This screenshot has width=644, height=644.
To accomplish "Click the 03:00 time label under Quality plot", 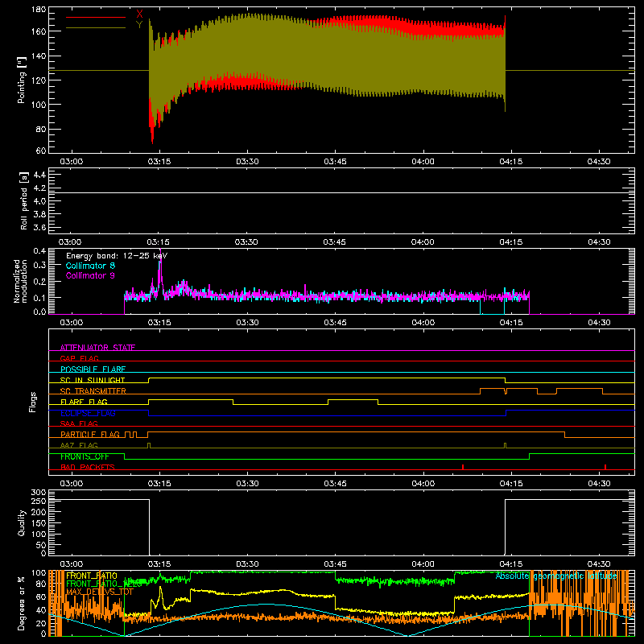I will click(72, 564).
